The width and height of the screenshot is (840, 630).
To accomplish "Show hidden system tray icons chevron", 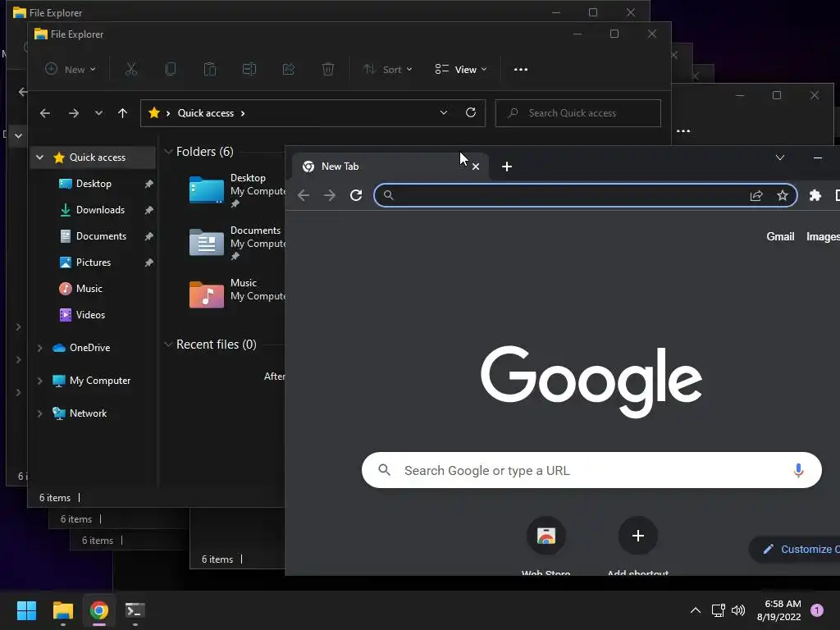I will pyautogui.click(x=696, y=610).
